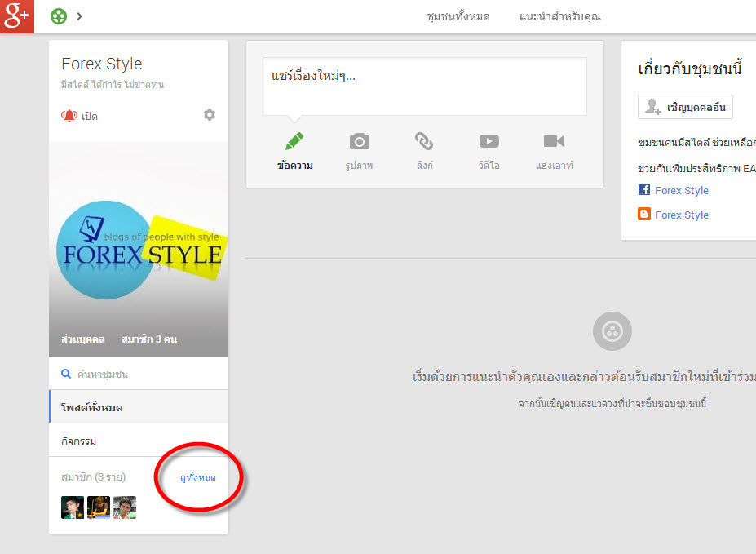Open the Blogger Forex Style link
This screenshot has height=554, width=756.
(682, 215)
